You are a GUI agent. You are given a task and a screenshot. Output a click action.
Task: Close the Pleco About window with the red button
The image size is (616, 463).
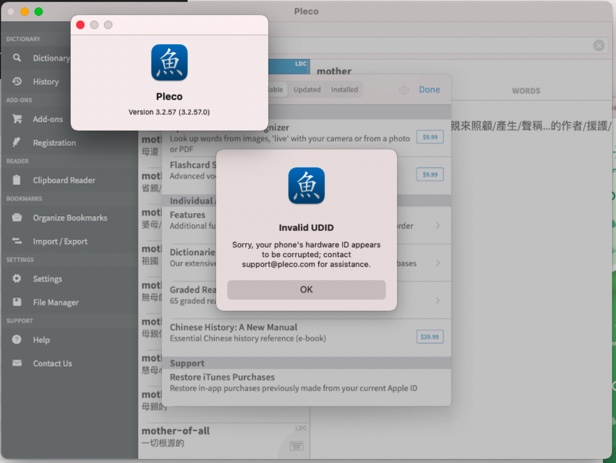80,25
